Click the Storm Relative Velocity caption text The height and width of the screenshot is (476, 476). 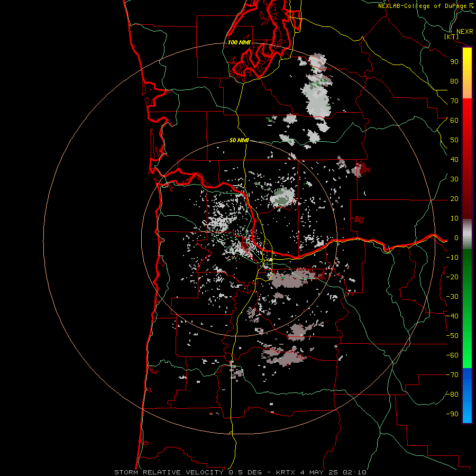tap(240, 472)
